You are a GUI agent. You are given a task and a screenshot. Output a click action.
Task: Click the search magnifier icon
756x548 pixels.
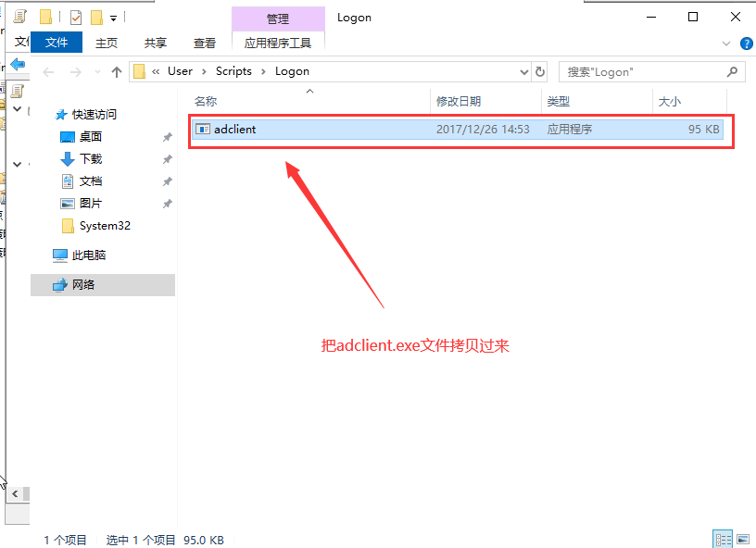click(732, 71)
